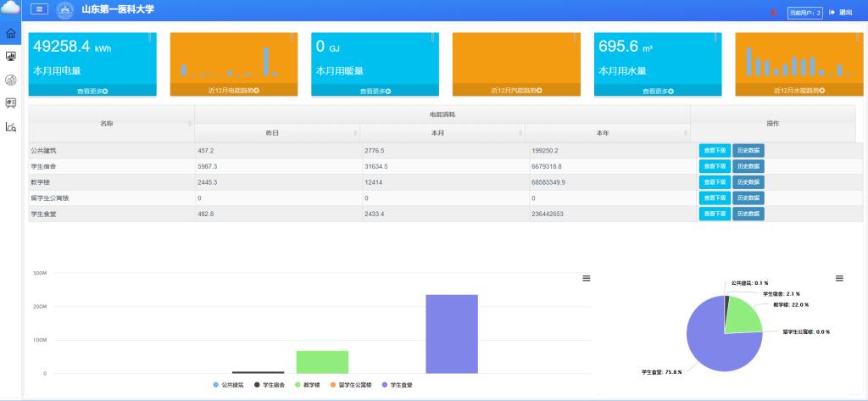Sort table by 本年 column header
The width and height of the screenshot is (868, 401).
click(607, 133)
